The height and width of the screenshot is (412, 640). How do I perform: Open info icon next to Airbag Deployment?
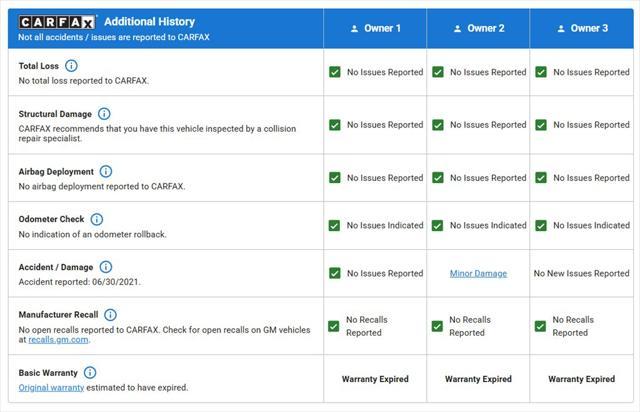coord(106,171)
